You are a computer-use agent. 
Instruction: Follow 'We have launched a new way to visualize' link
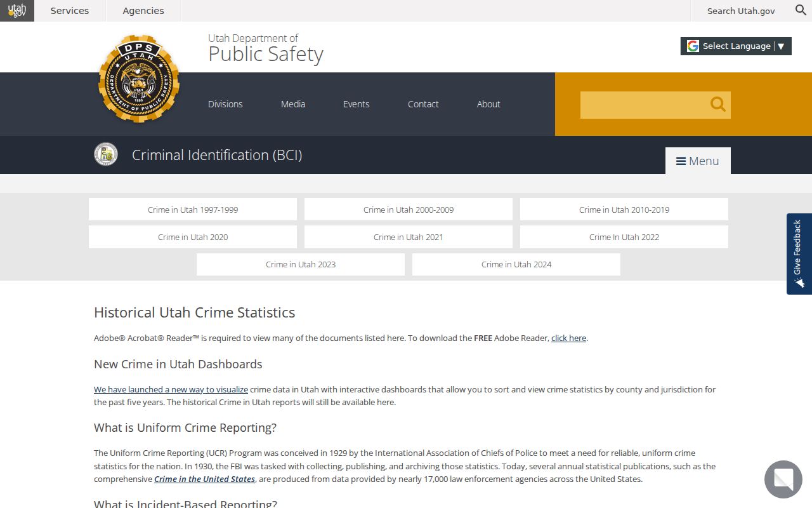click(171, 389)
